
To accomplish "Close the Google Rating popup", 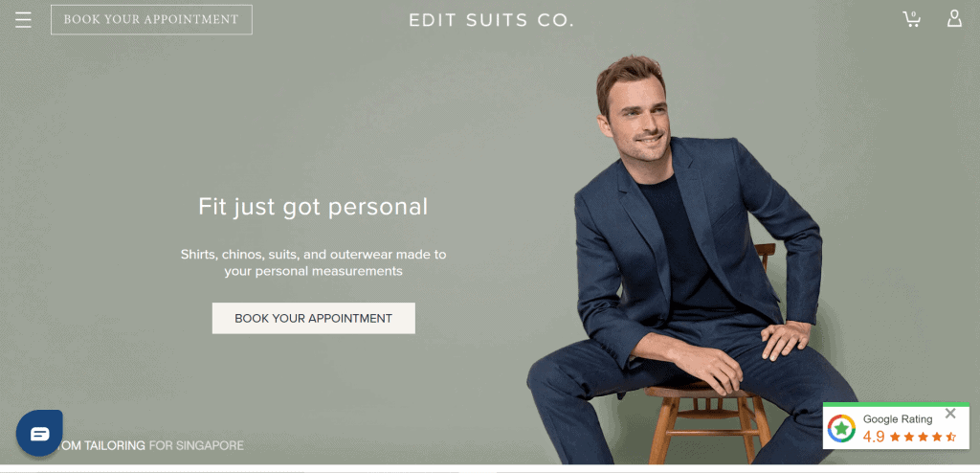I will (950, 414).
